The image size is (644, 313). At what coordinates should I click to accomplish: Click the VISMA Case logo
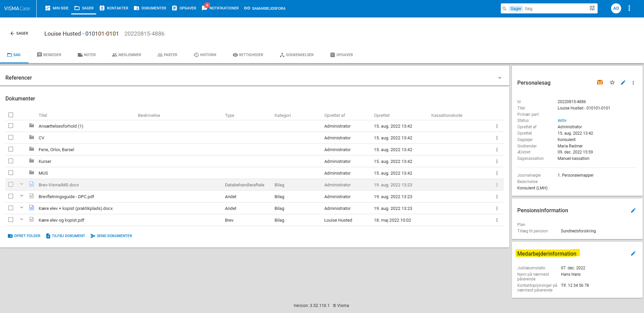click(x=17, y=8)
